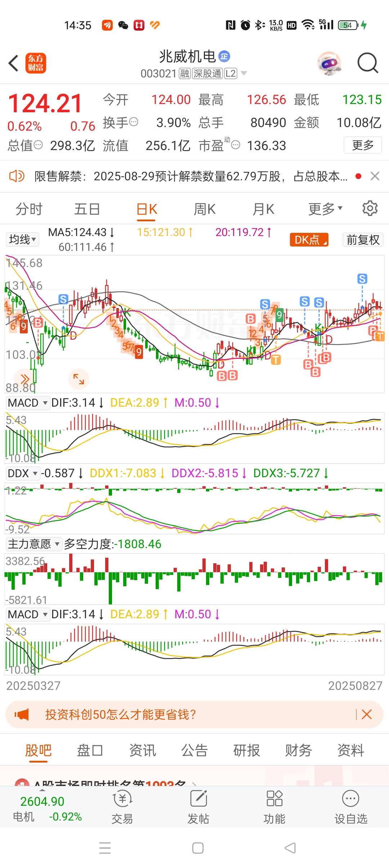This screenshot has height=868, width=389.
Task: Expand the stock code dropdown arrow
Action: tap(244, 73)
